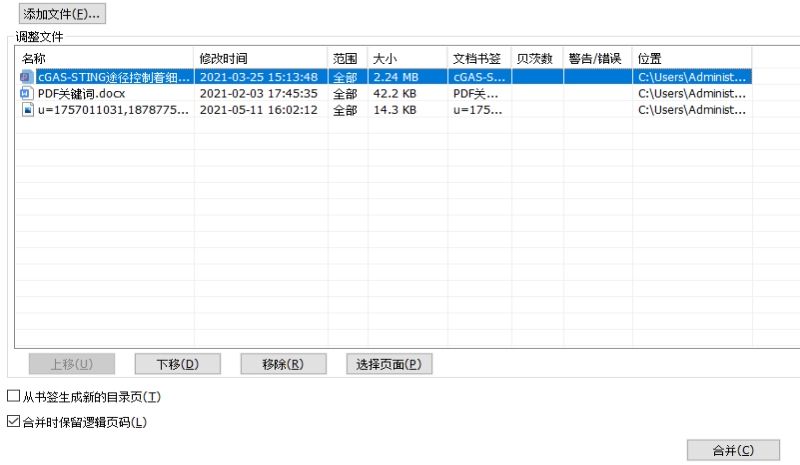Click size value 2.24 MB

tap(396, 78)
